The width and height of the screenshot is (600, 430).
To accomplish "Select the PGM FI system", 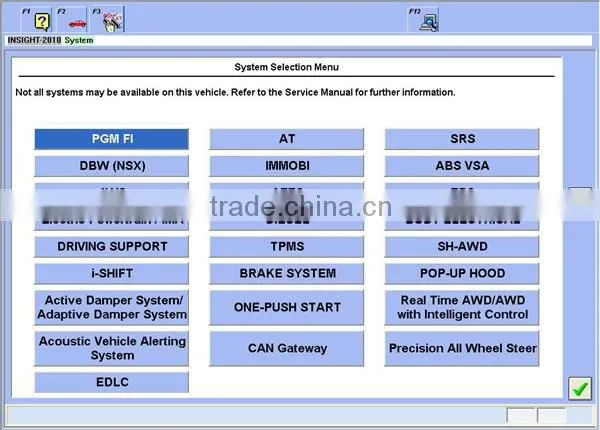I will click(112, 139).
